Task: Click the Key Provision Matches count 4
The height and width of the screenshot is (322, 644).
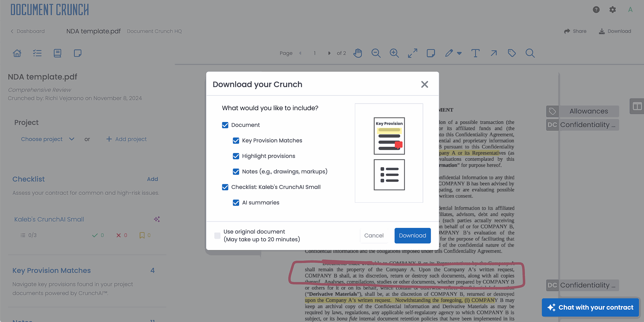Action: [153, 270]
